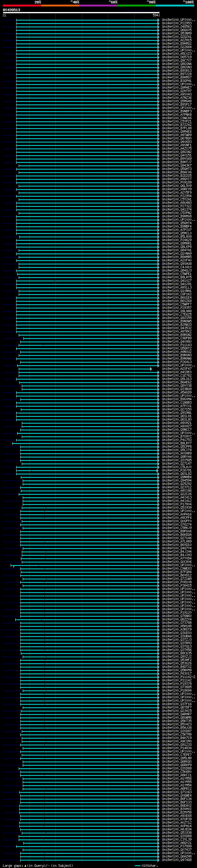Choose the UniRef100_Q9M4E7 entry
This screenshot has width=197, height=868.
click(177, 88)
